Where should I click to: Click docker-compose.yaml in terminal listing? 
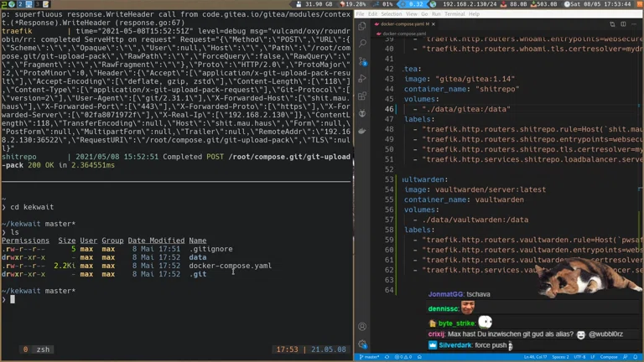pyautogui.click(x=230, y=266)
